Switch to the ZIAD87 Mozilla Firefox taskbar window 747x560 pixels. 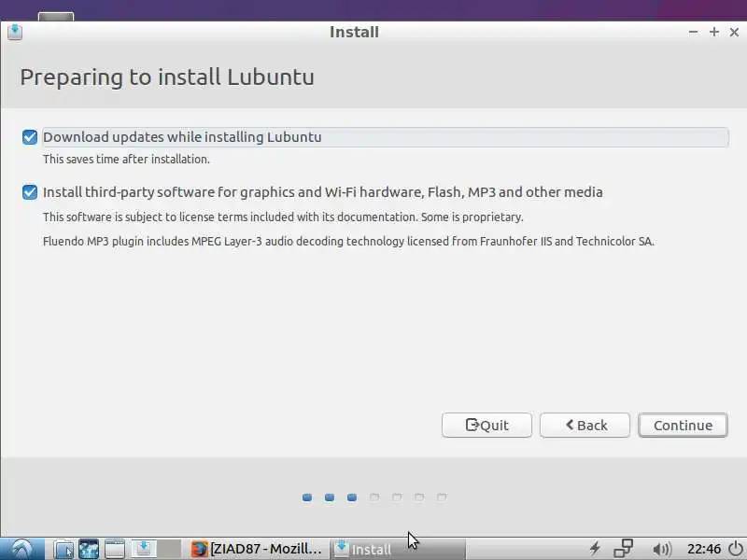(256, 549)
